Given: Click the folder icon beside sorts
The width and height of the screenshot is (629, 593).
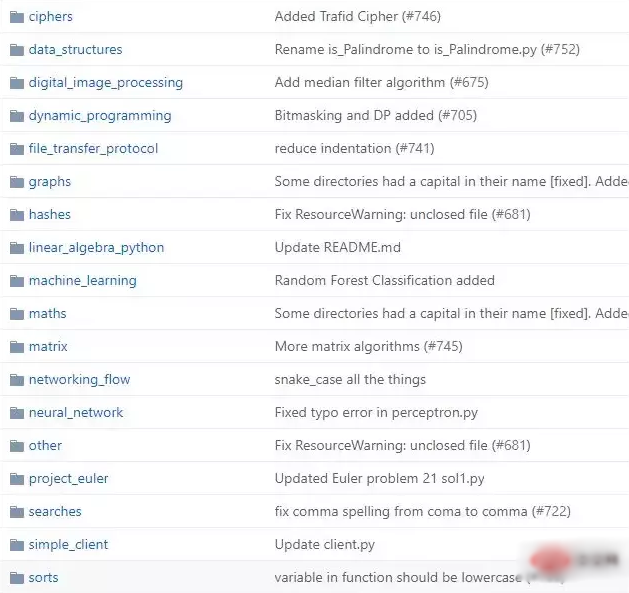Looking at the screenshot, I should pos(17,577).
